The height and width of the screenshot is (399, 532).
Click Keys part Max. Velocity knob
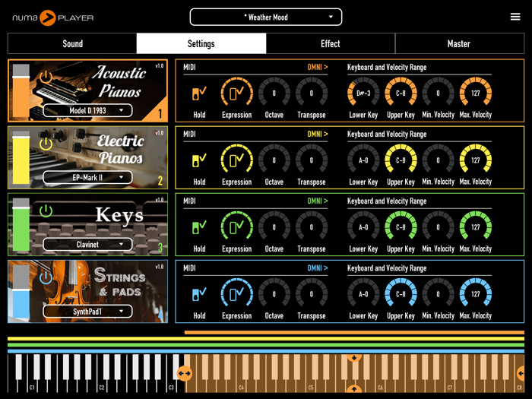pos(475,226)
